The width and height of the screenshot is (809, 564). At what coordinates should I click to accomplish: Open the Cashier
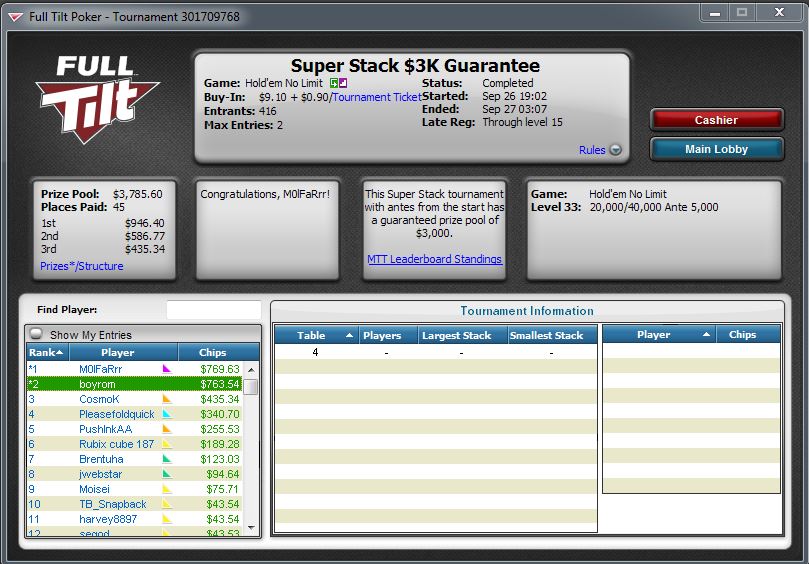tap(717, 120)
